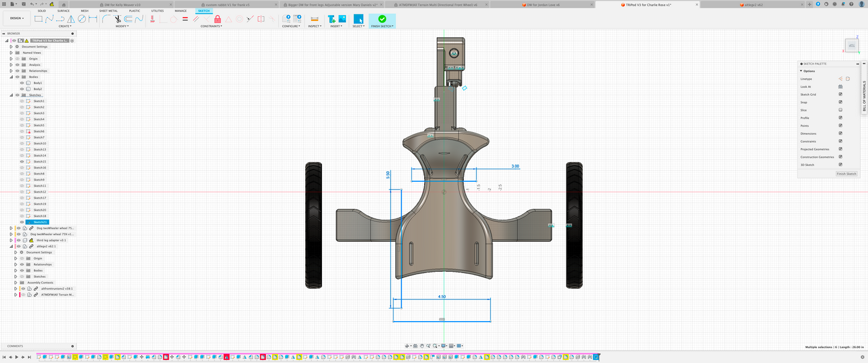Click the Measure icon above Inspect
The width and height of the screenshot is (868, 363).
pos(314,19)
